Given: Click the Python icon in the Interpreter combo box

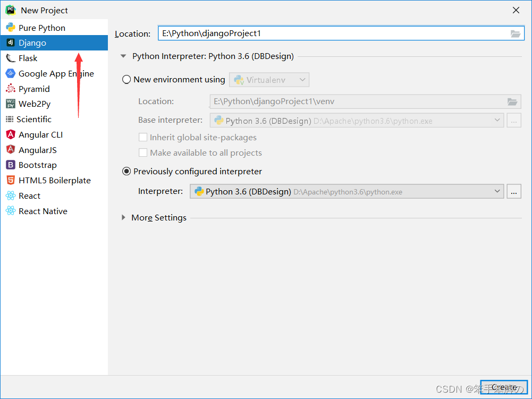Looking at the screenshot, I should (x=198, y=191).
